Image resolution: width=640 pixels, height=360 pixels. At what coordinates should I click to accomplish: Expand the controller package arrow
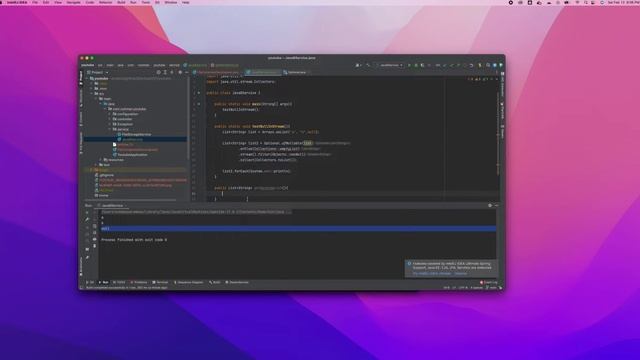[x=109, y=119]
